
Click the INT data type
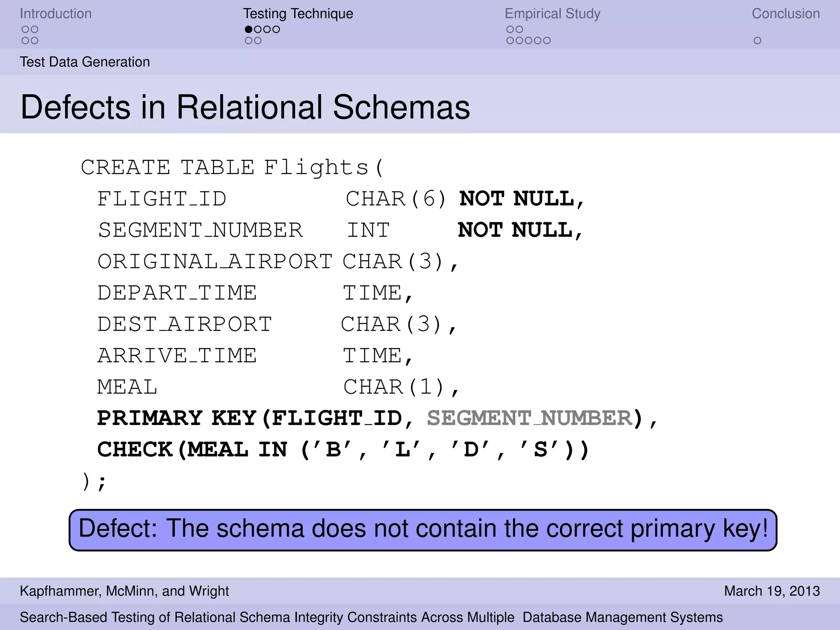(x=368, y=230)
